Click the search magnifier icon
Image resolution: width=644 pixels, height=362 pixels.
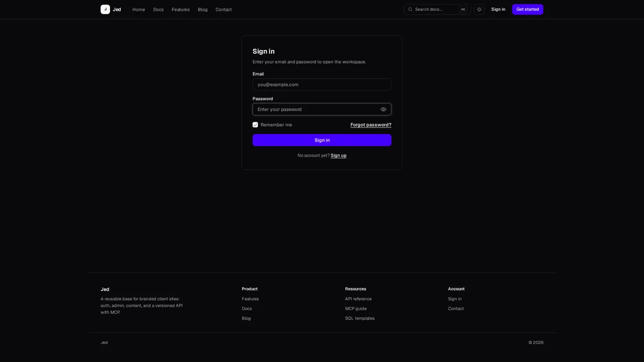coord(410,9)
